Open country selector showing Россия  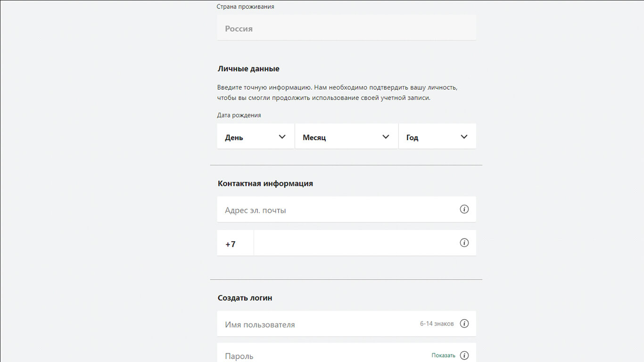[x=347, y=28]
